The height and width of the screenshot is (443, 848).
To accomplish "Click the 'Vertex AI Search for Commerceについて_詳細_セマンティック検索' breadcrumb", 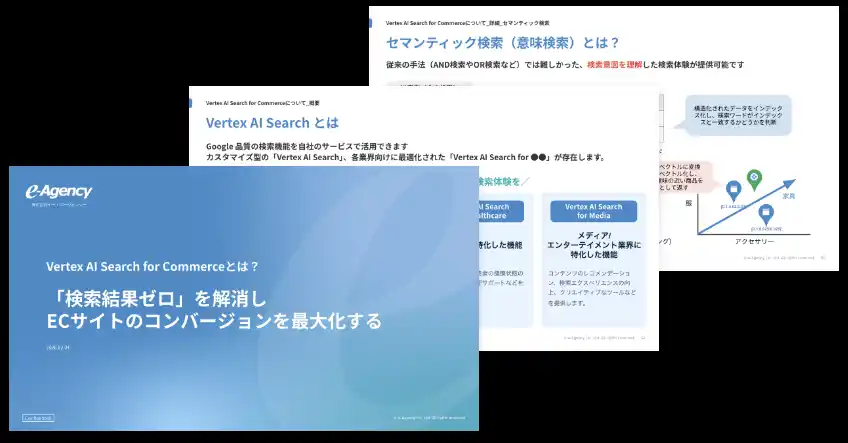I will pos(467,23).
